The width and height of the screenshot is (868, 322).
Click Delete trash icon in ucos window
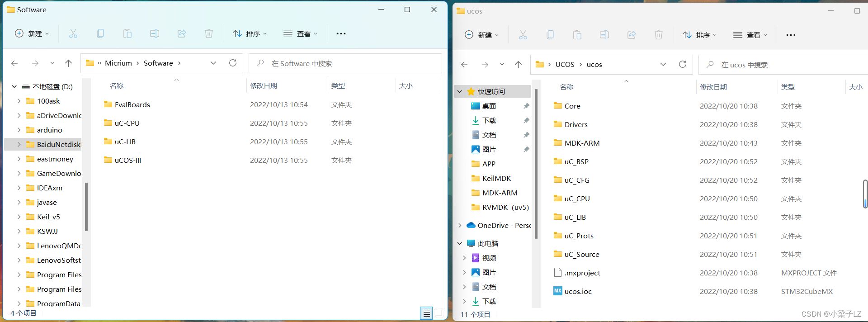tap(659, 35)
